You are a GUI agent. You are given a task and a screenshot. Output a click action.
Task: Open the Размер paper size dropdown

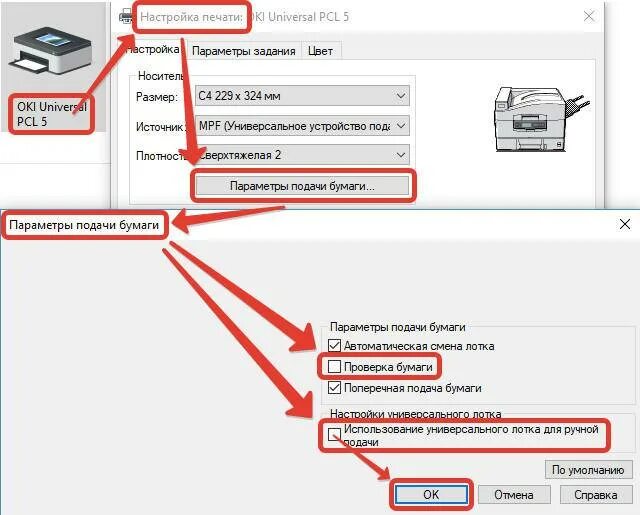pyautogui.click(x=302, y=96)
